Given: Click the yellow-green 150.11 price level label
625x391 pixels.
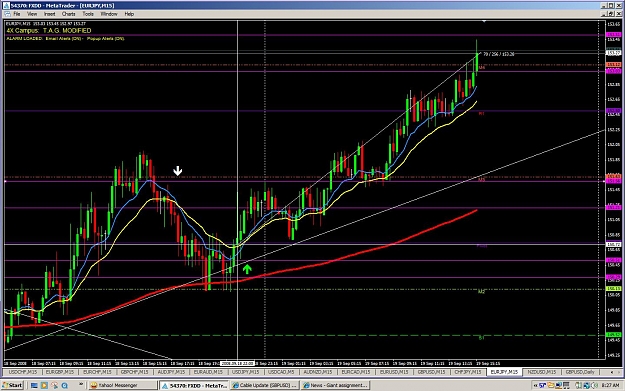Looking at the screenshot, I should 613,288.
